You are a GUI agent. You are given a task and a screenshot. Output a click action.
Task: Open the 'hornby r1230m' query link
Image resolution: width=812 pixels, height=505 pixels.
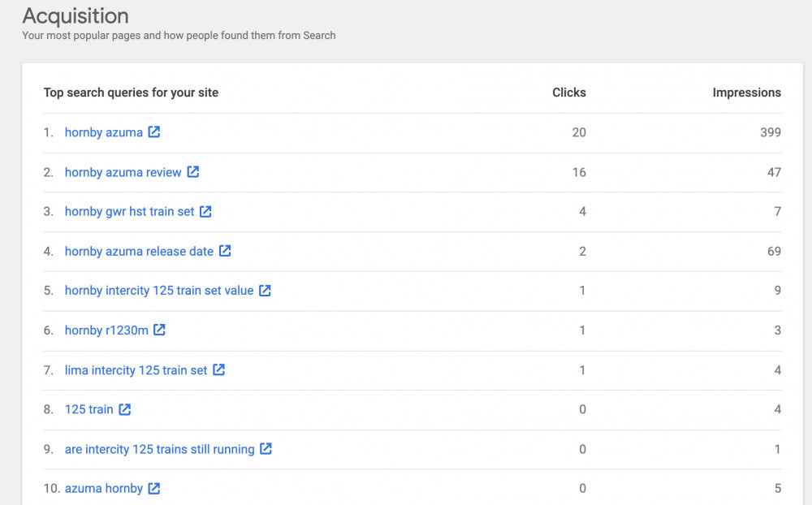pyautogui.click(x=106, y=330)
